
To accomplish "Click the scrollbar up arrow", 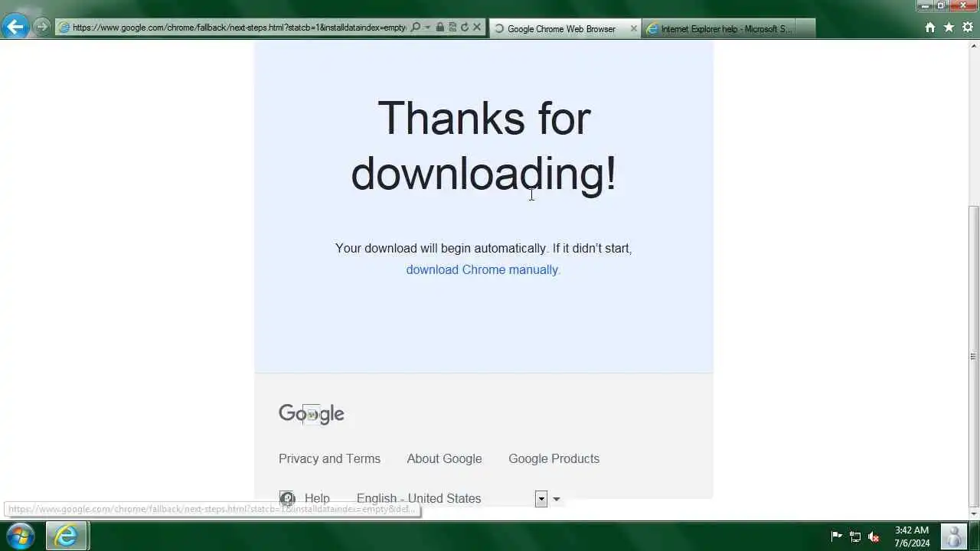I will tap(974, 46).
